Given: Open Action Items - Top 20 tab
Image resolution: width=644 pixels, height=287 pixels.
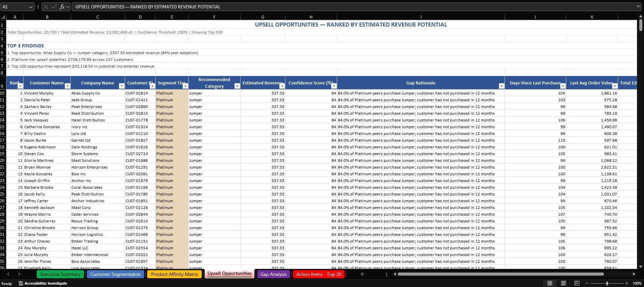Looking at the screenshot, I should pos(319,274).
